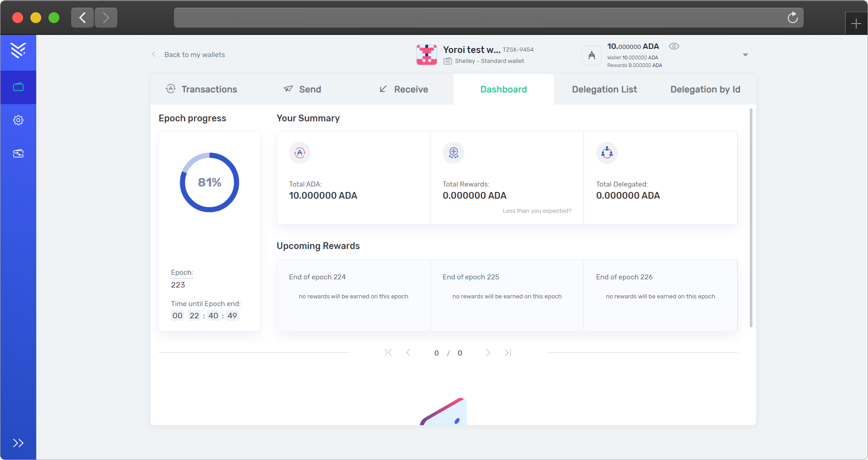This screenshot has height=460, width=868.
Task: Click End of epoch 225 card
Action: (x=507, y=295)
